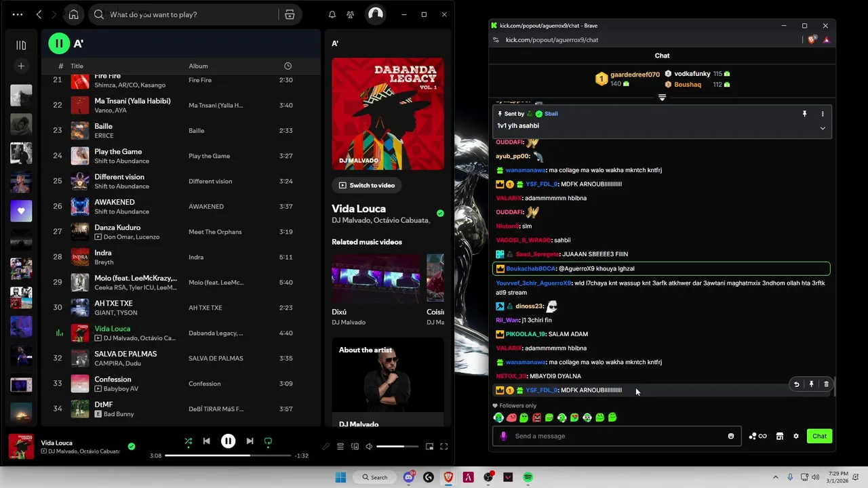Open Windows Start menu
The image size is (868, 488).
340,477
